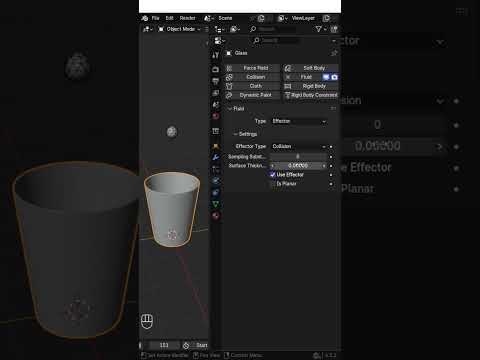Toggle Fluid render visibility camera icon
Screen dimensions: 480x360
(x=334, y=77)
